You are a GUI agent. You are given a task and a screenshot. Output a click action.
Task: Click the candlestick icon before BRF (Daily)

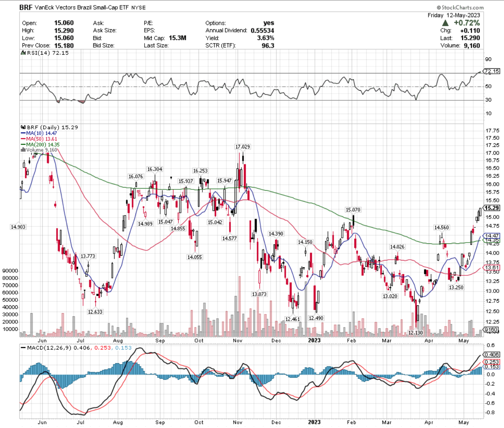click(23, 127)
